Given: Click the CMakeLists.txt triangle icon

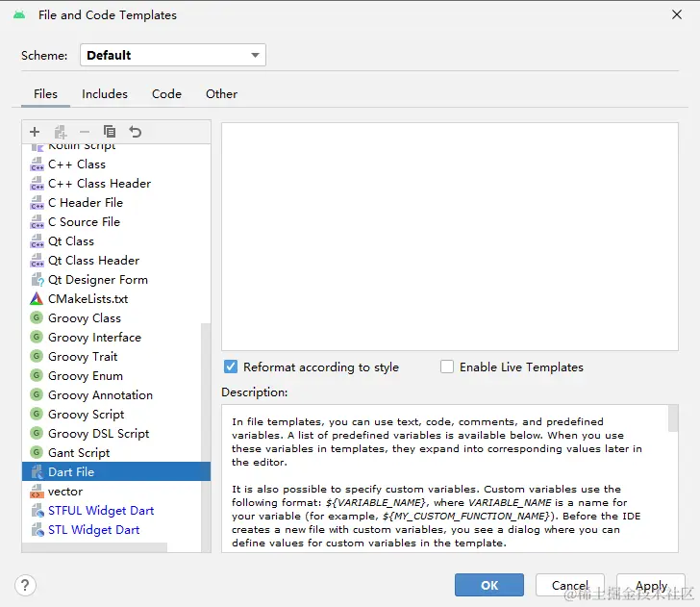Looking at the screenshot, I should pos(37,299).
